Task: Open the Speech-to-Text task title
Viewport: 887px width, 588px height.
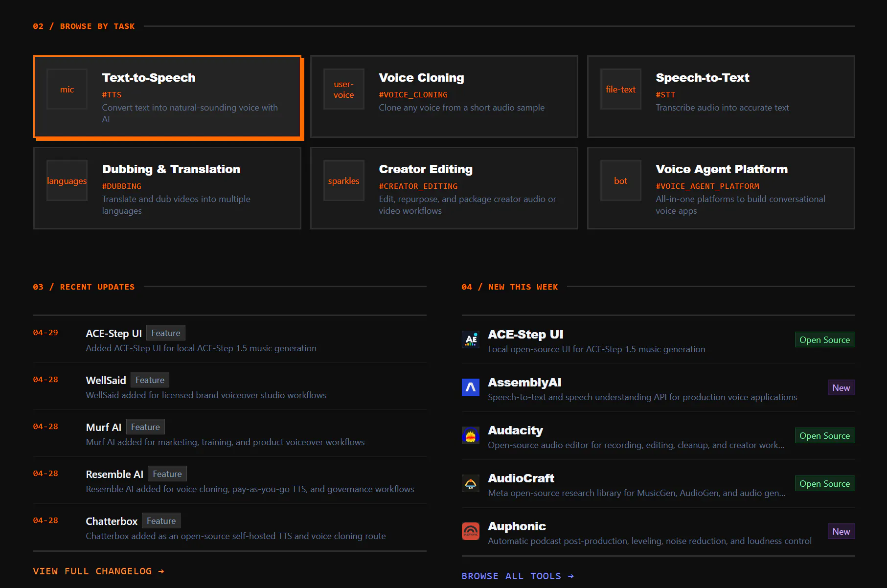Action: pyautogui.click(x=703, y=78)
